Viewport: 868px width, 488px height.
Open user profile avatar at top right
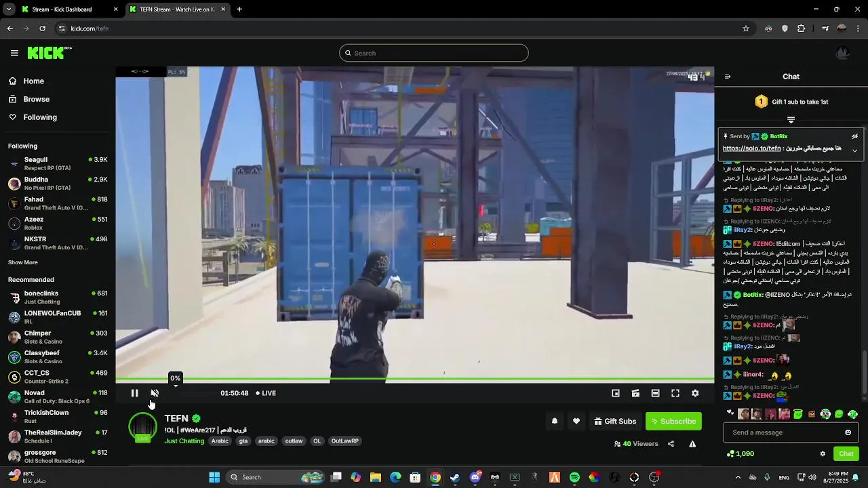pos(843,53)
